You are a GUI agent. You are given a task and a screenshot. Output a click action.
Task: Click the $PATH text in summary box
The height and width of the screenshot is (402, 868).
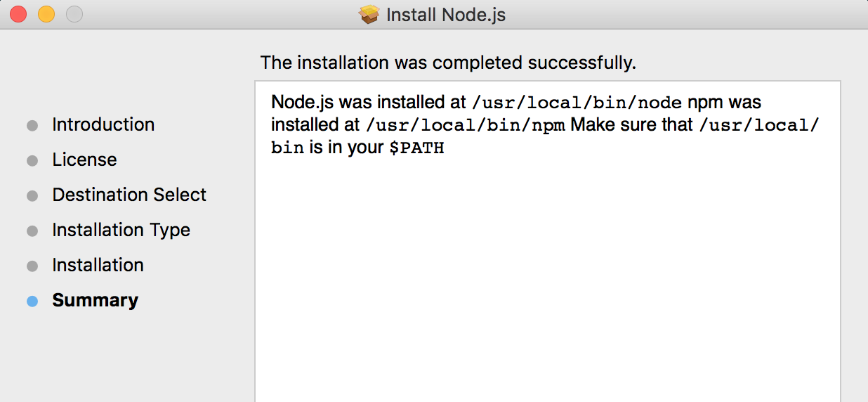click(x=417, y=149)
